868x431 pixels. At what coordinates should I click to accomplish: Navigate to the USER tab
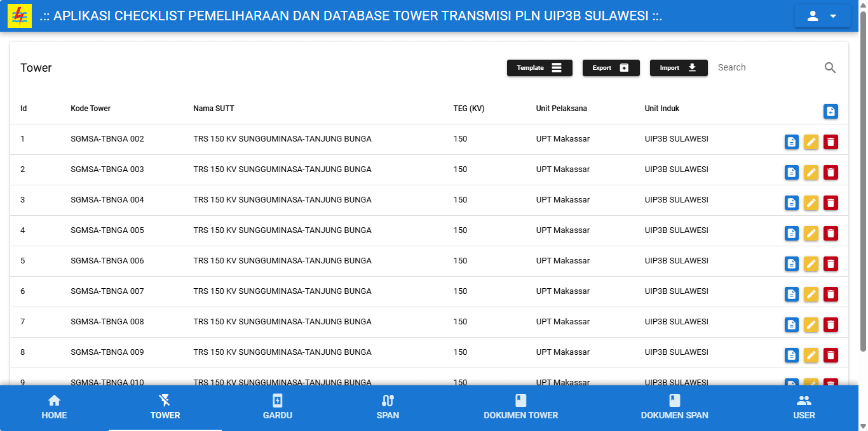coord(804,408)
